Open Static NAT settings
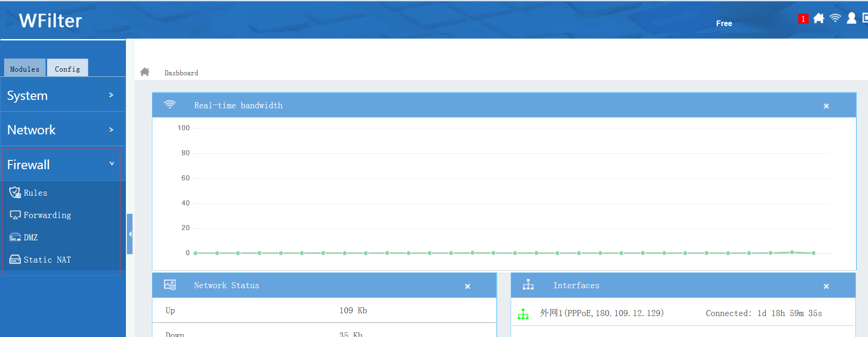The height and width of the screenshot is (337, 868). (47, 260)
